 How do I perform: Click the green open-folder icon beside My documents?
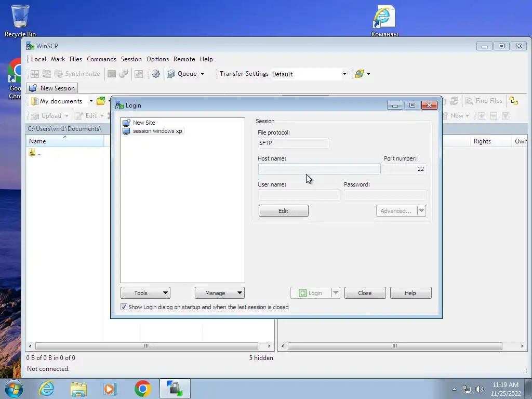pos(101,101)
